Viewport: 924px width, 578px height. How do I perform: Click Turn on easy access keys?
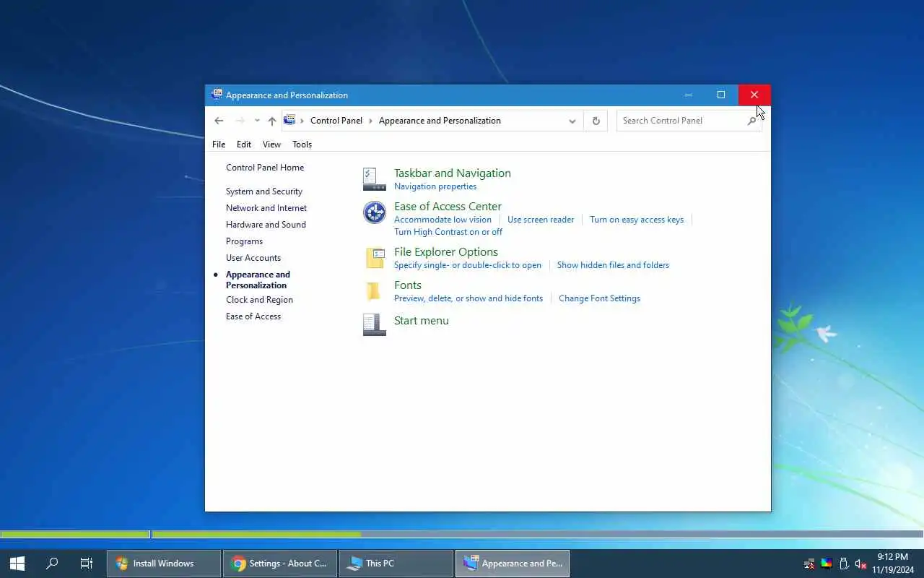coord(637,220)
